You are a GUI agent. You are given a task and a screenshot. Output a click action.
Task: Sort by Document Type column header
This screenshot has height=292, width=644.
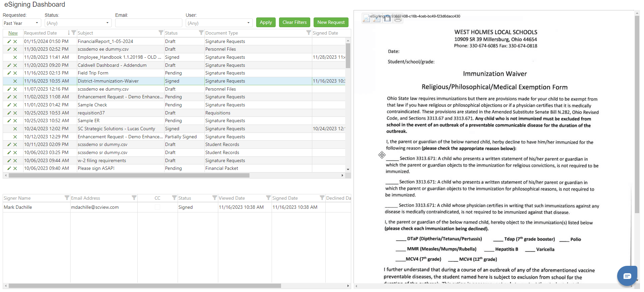(222, 33)
